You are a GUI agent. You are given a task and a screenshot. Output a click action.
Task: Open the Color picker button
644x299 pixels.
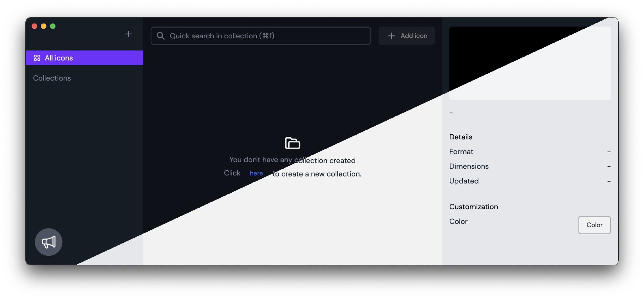[594, 225]
